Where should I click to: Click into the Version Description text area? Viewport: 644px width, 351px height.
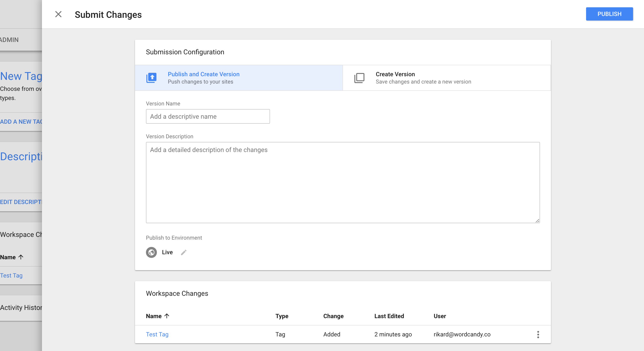click(343, 183)
